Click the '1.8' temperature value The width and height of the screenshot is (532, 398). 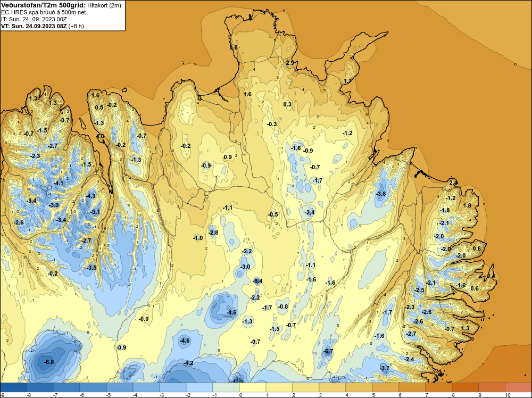coord(467,205)
